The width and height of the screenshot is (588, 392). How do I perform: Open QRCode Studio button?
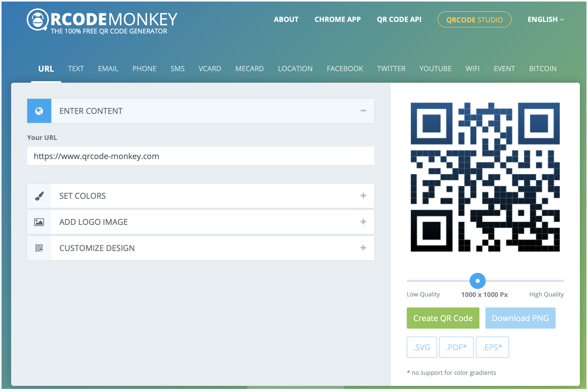click(x=474, y=19)
